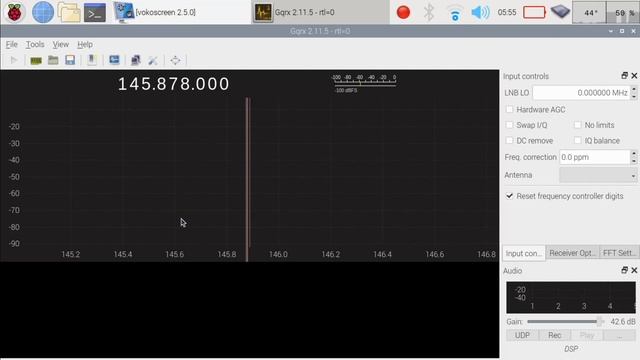Adjust the audio Gain slider

pos(565,322)
